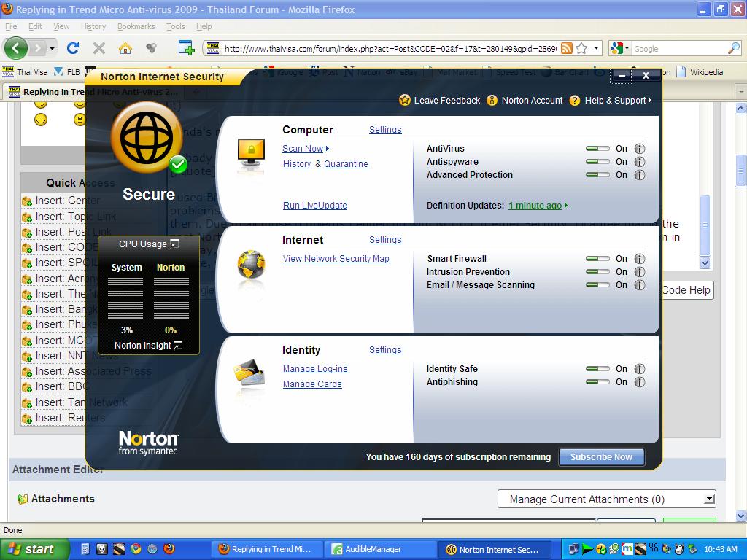Open the CPU Usage popup icon
The height and width of the screenshot is (560, 747).
click(x=174, y=244)
